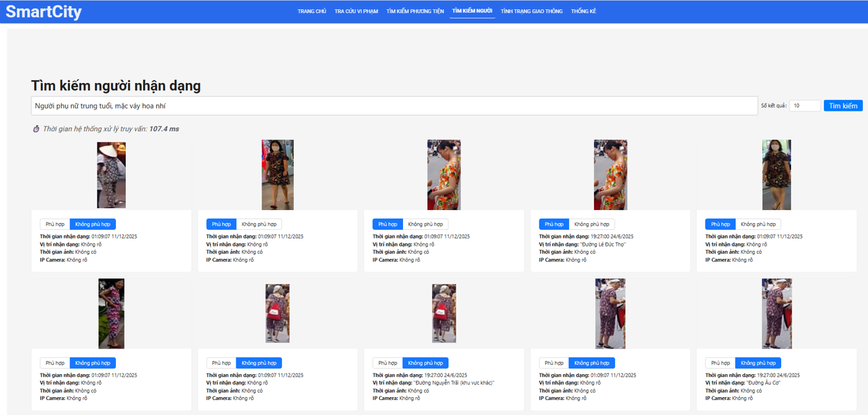
Task: Click the SmartCity logo
Action: pyautogui.click(x=43, y=11)
